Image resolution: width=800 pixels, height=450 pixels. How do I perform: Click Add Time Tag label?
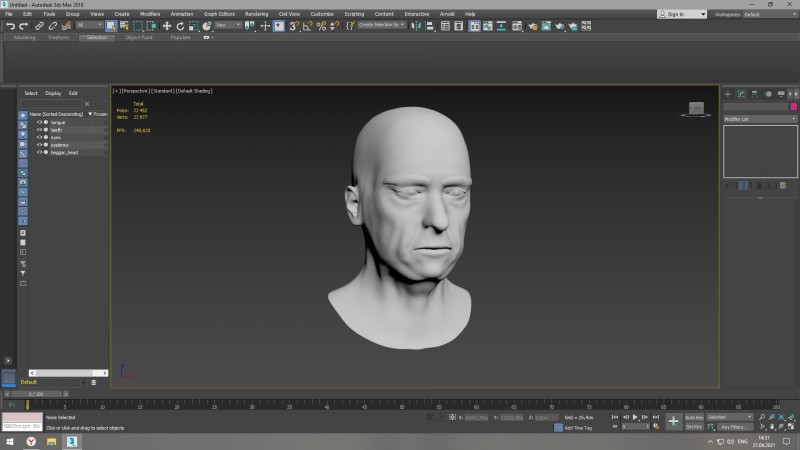click(x=578, y=428)
